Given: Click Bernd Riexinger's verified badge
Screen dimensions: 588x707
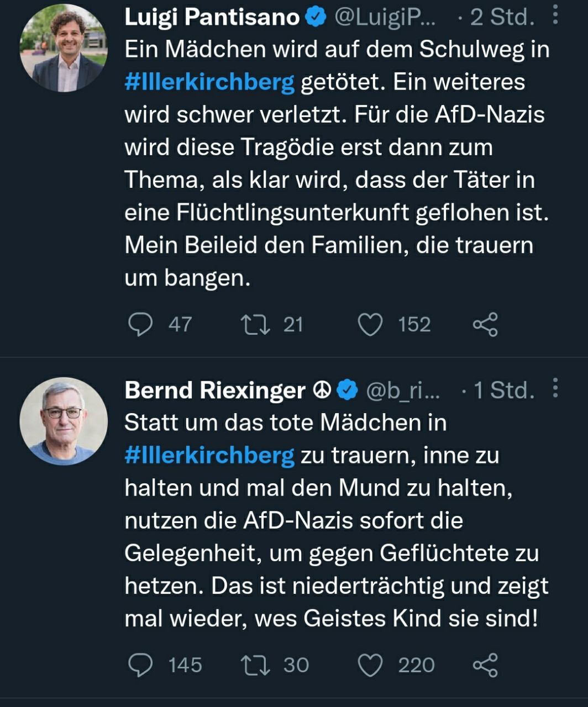Looking at the screenshot, I should [x=348, y=391].
